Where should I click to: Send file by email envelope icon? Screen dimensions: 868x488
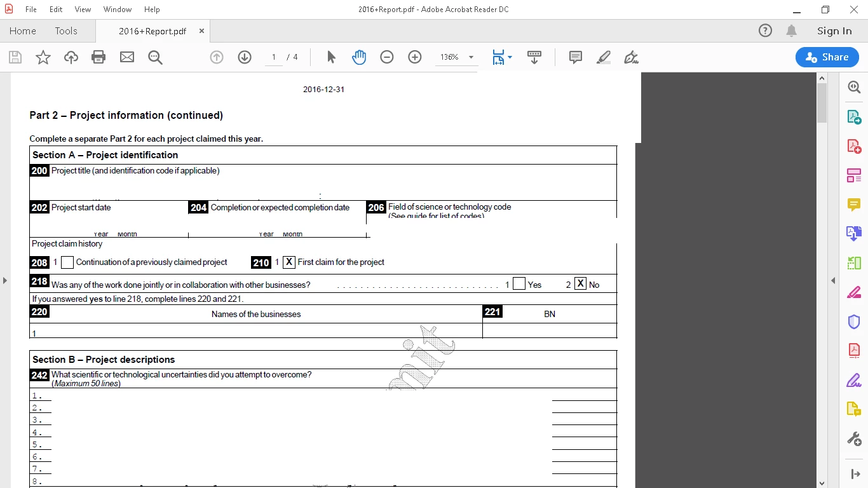click(127, 57)
